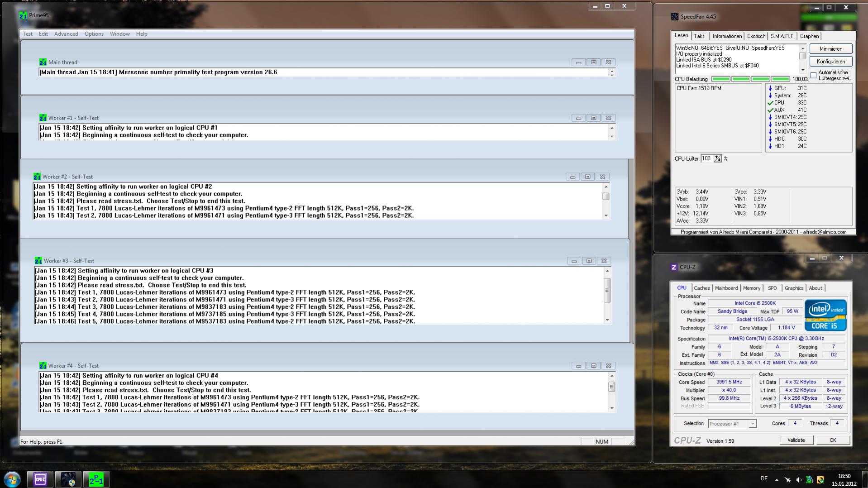Enable Automatische Lüftergeschwindigkeit checkbox in SpeedFan

coord(814,76)
